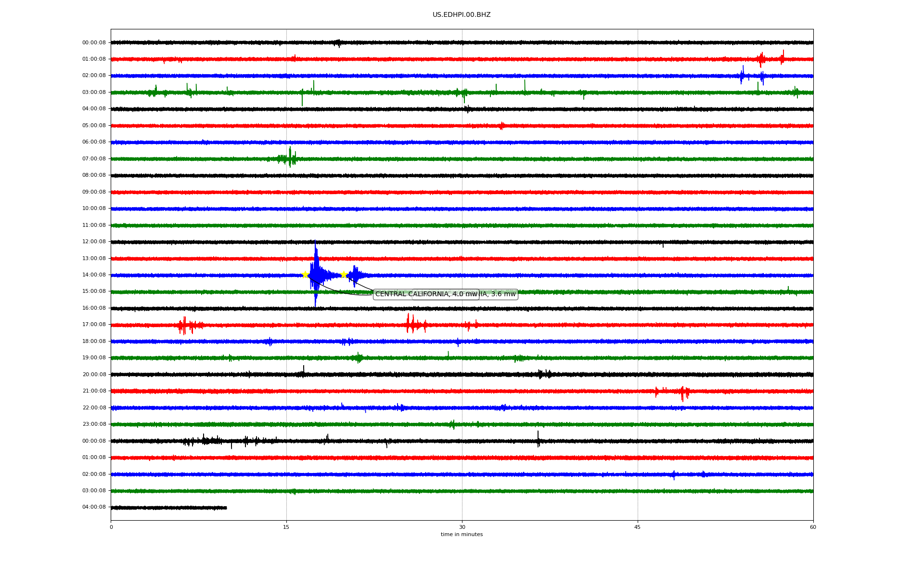Click the final 04:00:08 trace time label
This screenshot has height=578, width=924.
[94, 507]
